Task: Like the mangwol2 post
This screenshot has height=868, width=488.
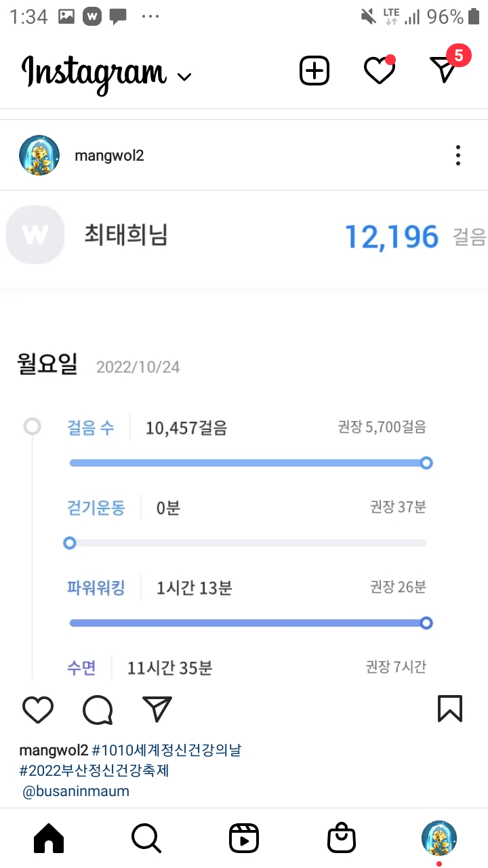Action: 38,709
